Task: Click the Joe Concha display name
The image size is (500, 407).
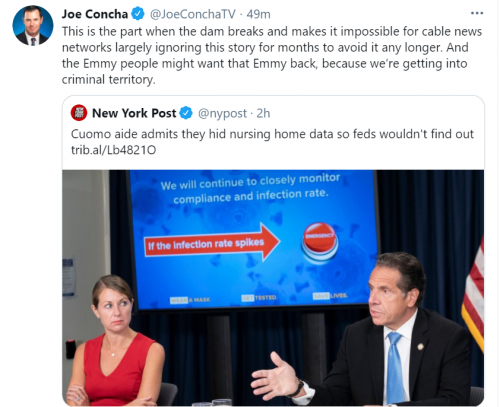Action: click(95, 14)
